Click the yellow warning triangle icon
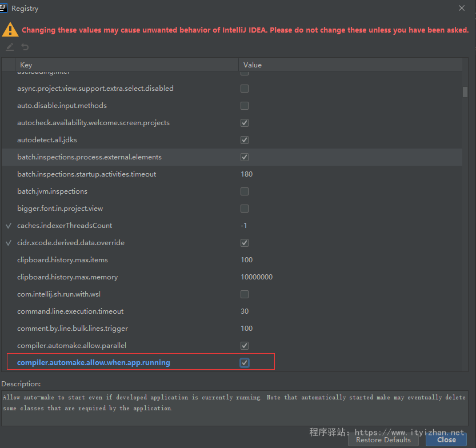 [10, 30]
